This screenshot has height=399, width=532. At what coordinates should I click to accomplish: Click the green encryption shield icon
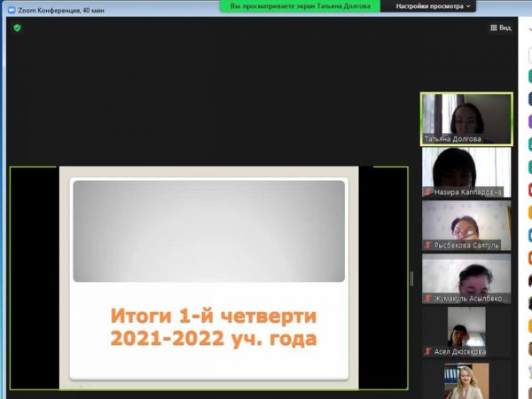[x=17, y=27]
